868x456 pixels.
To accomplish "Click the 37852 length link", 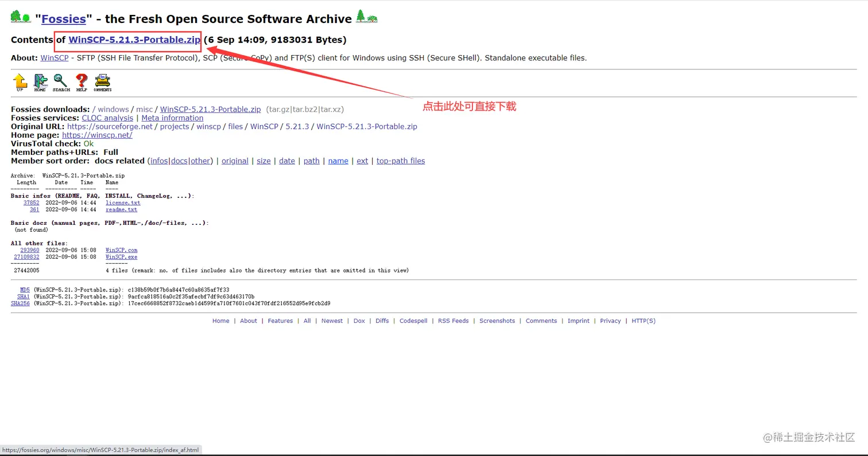I will coord(32,203).
